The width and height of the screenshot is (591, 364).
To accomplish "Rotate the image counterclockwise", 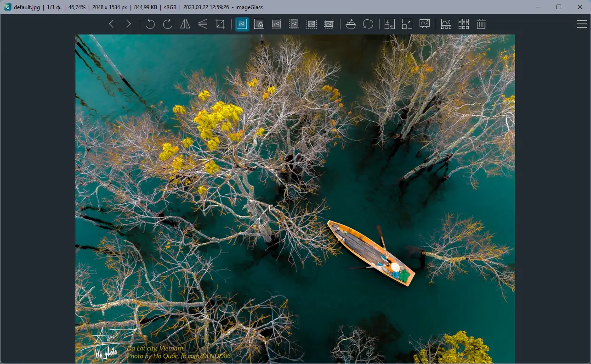I will (150, 24).
